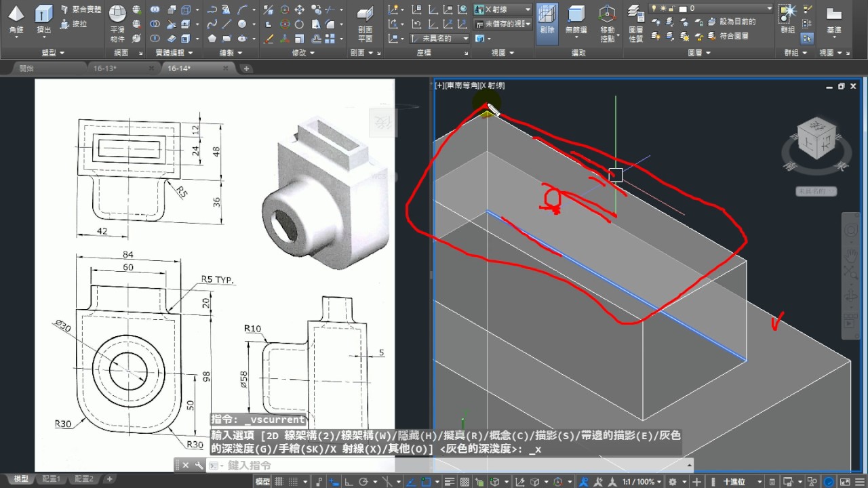
Task: Click the navigation bar pan hand icon
Action: click(x=850, y=255)
